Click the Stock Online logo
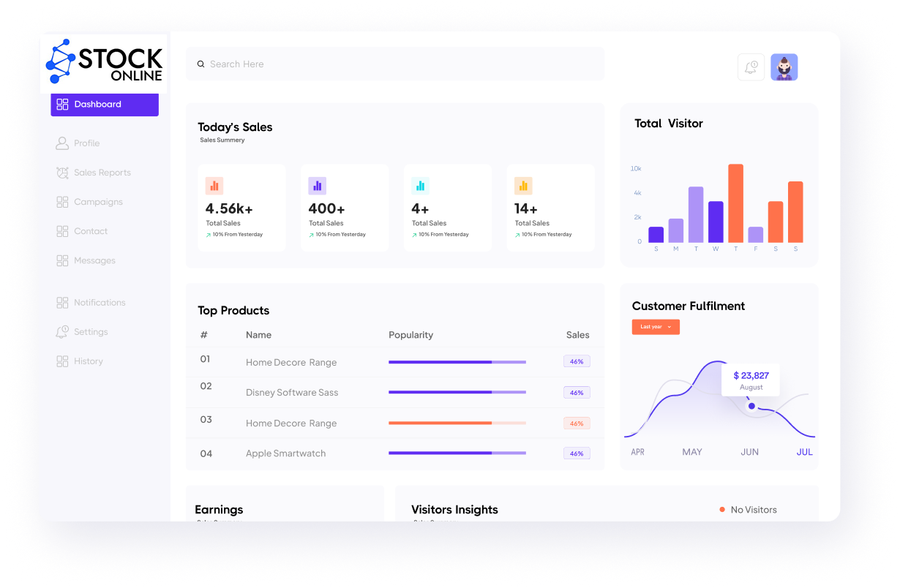 pos(104,63)
